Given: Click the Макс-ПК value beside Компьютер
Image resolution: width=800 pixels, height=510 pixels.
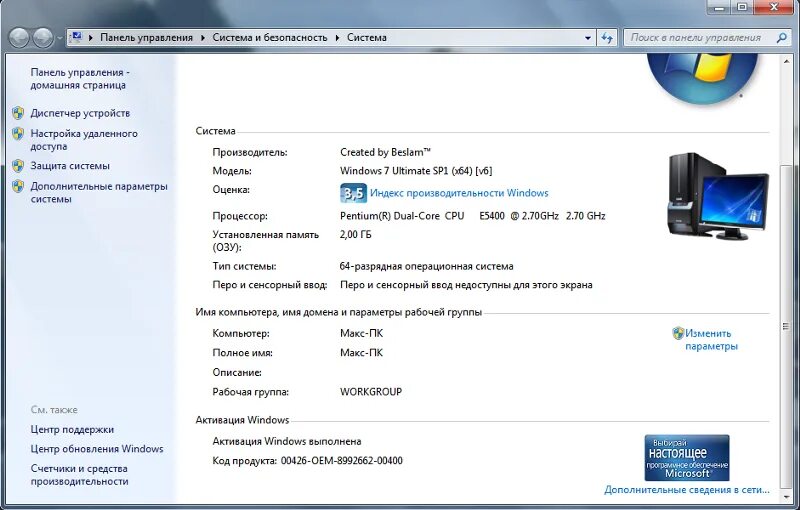Looking at the screenshot, I should tap(361, 334).
